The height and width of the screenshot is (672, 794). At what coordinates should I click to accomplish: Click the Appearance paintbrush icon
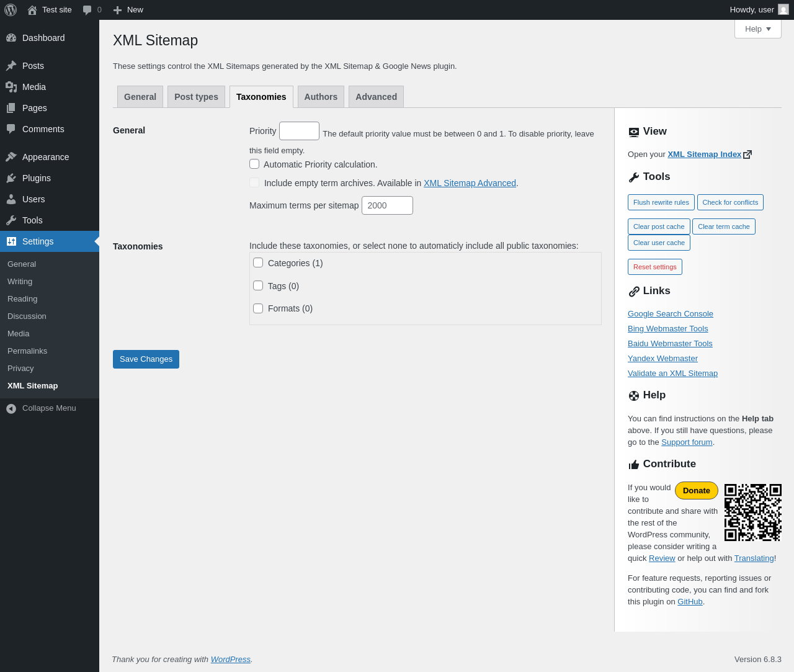(x=11, y=157)
